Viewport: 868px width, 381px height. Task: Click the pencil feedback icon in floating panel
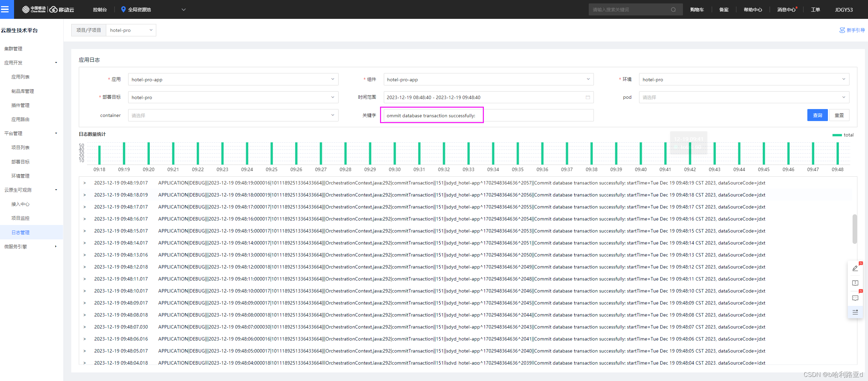[855, 268]
